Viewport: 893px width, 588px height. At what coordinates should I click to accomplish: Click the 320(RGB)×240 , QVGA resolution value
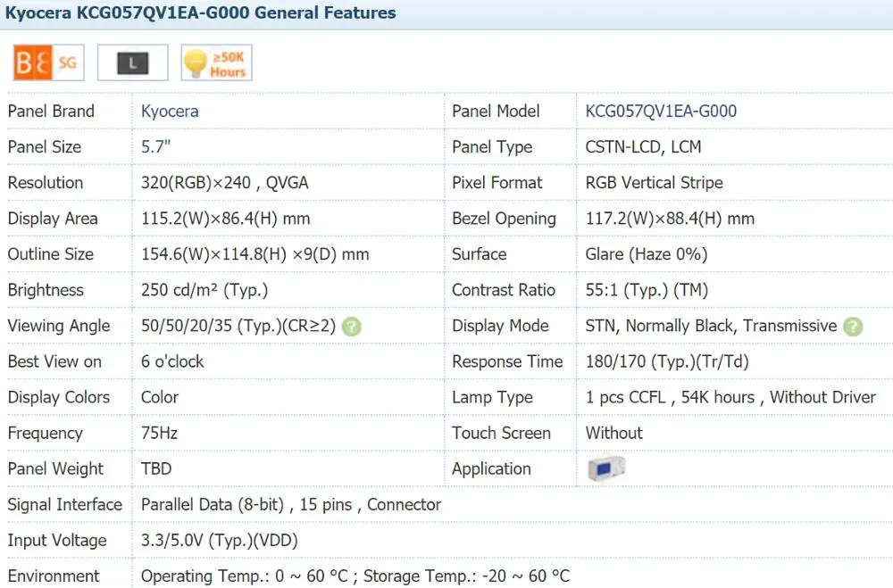click(224, 183)
